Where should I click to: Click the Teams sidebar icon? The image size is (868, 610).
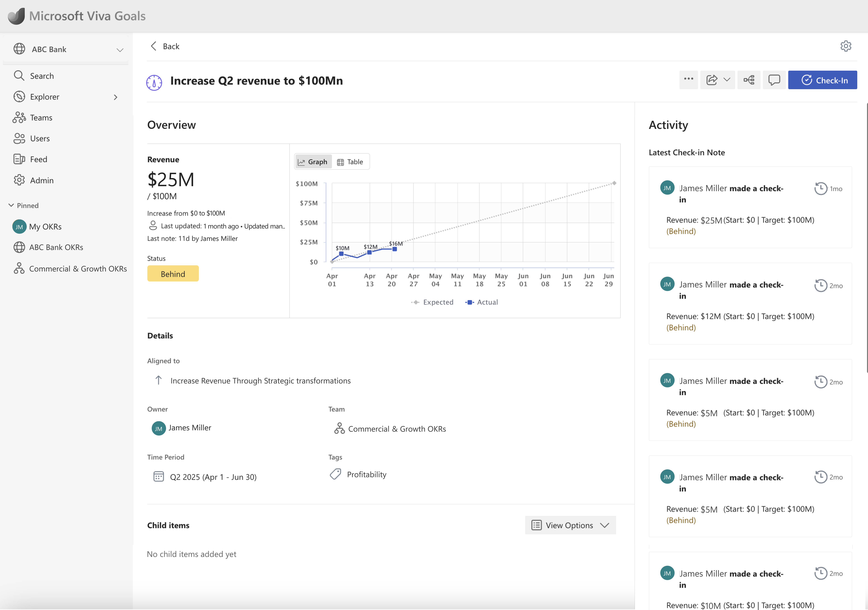coord(19,118)
